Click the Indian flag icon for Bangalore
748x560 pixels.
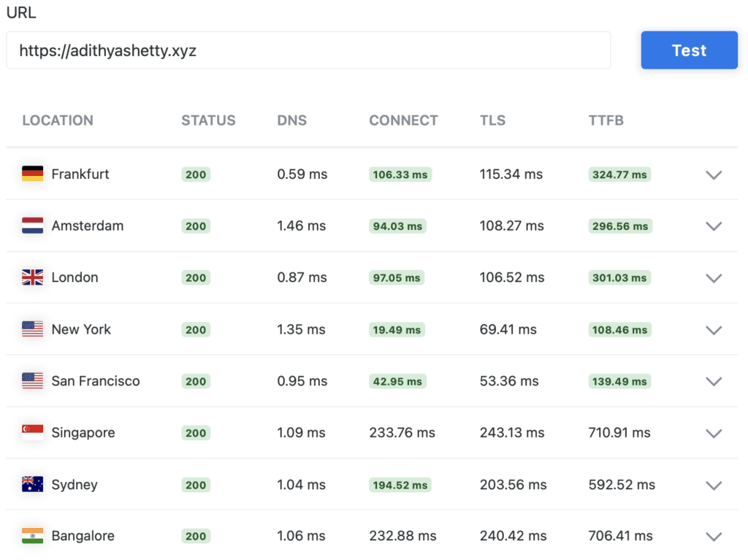pos(32,536)
